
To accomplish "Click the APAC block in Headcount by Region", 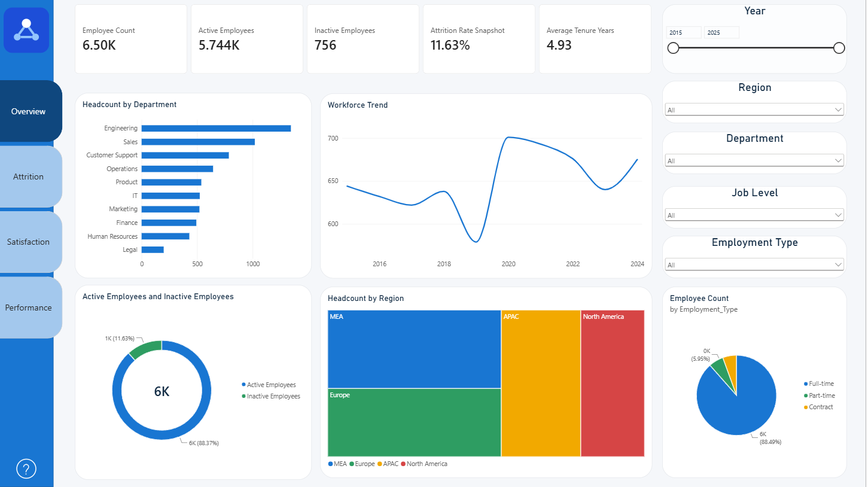I will (x=541, y=383).
